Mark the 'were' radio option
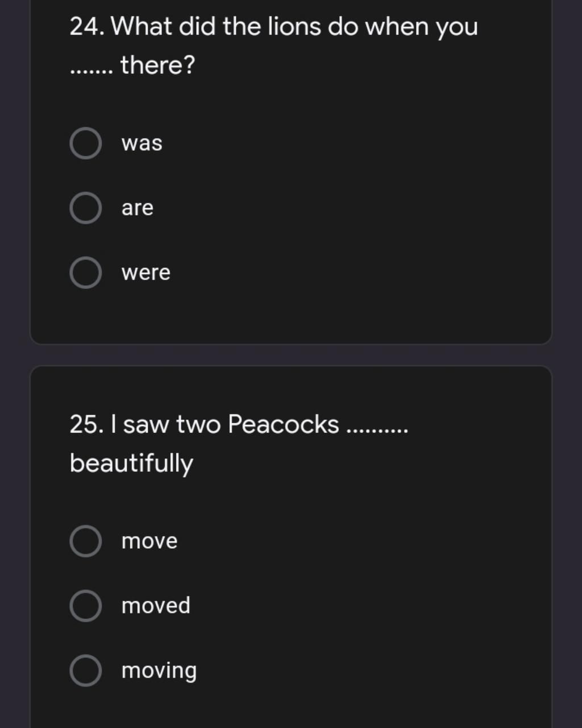The image size is (582, 728). pos(86,273)
